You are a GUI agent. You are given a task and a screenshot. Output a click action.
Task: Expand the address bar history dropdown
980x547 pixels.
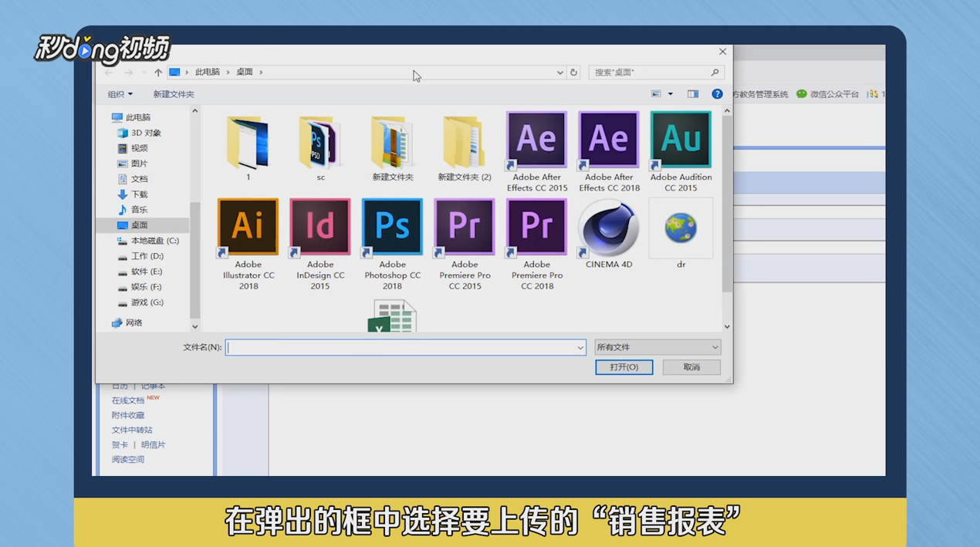point(560,73)
